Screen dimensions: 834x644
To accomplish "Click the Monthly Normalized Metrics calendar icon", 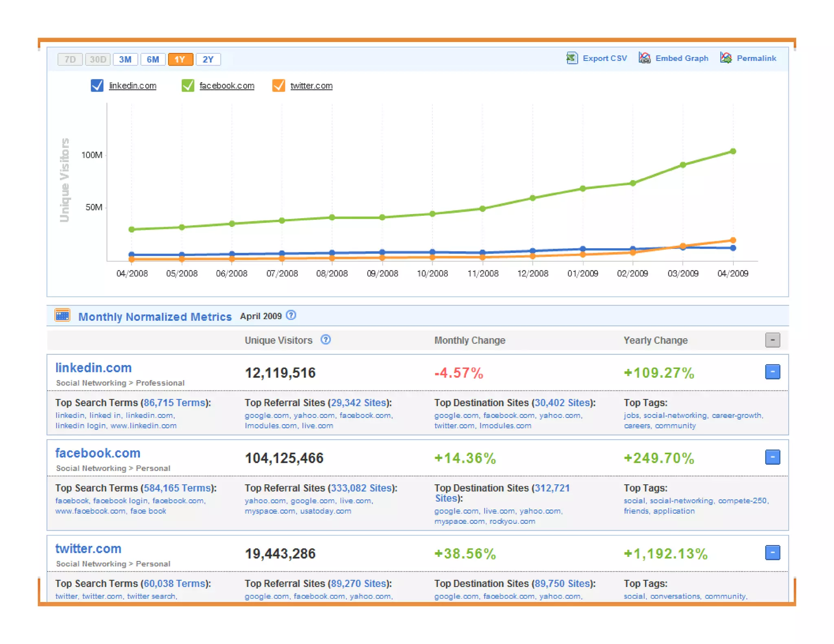I will point(62,315).
